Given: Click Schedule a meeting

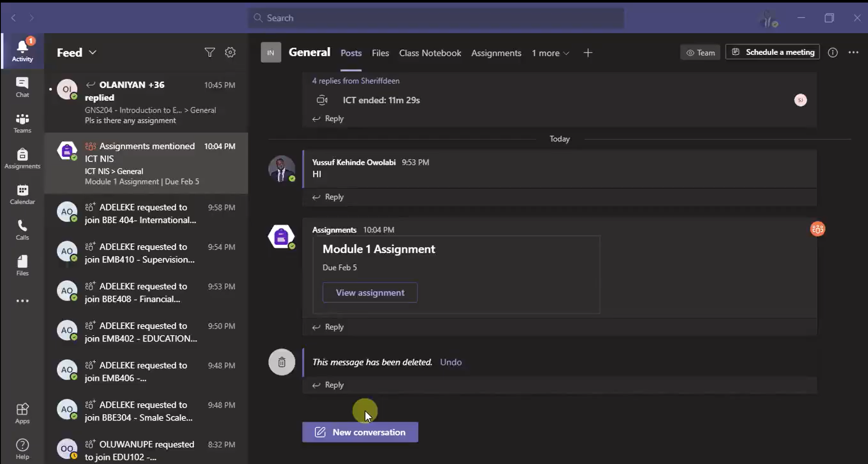Looking at the screenshot, I should (772, 52).
